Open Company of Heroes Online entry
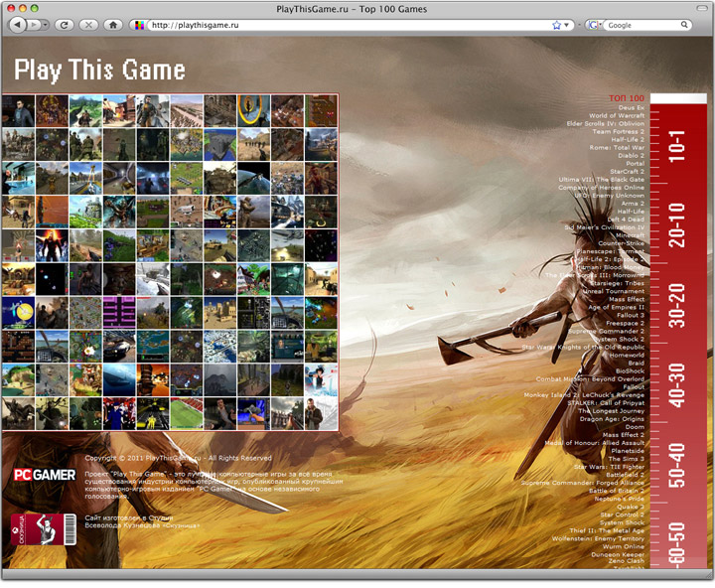 click(x=601, y=188)
